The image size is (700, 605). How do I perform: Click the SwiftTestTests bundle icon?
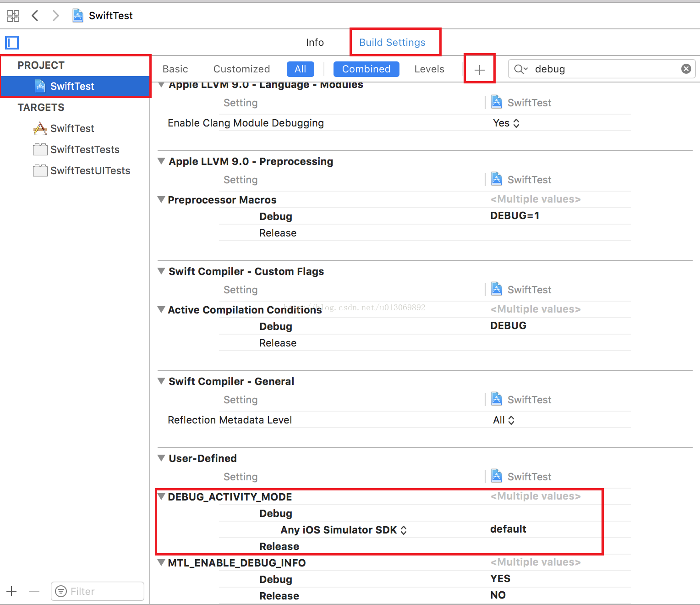coord(40,149)
